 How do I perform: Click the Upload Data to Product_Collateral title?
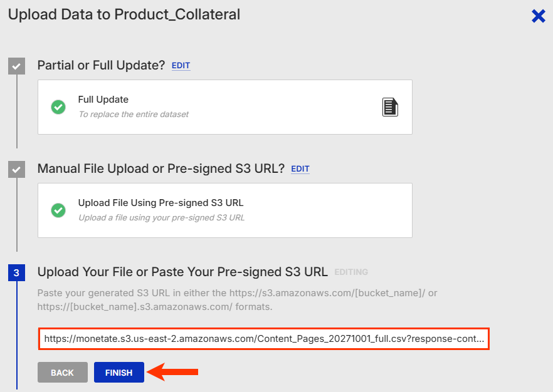point(124,14)
